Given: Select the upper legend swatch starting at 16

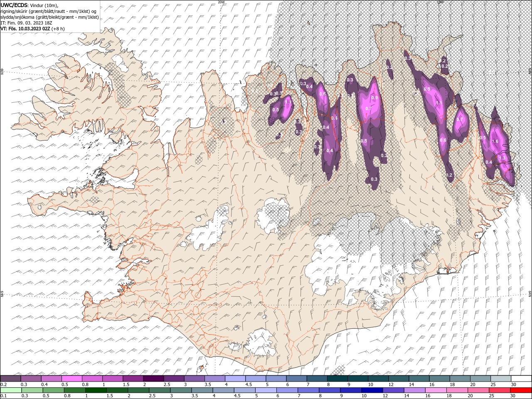Looking at the screenshot, I should click(x=440, y=378).
